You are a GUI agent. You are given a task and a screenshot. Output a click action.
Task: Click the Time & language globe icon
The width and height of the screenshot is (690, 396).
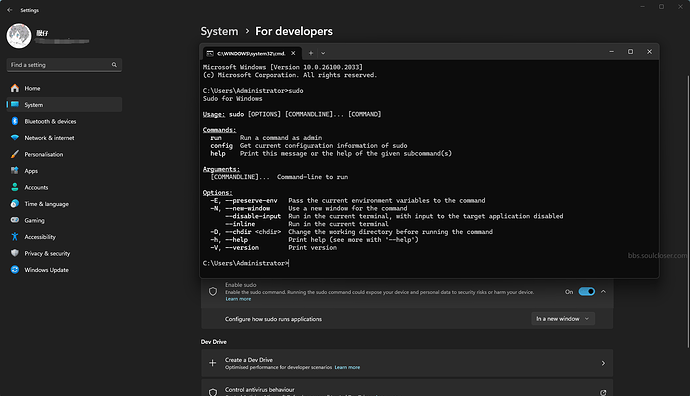15,203
